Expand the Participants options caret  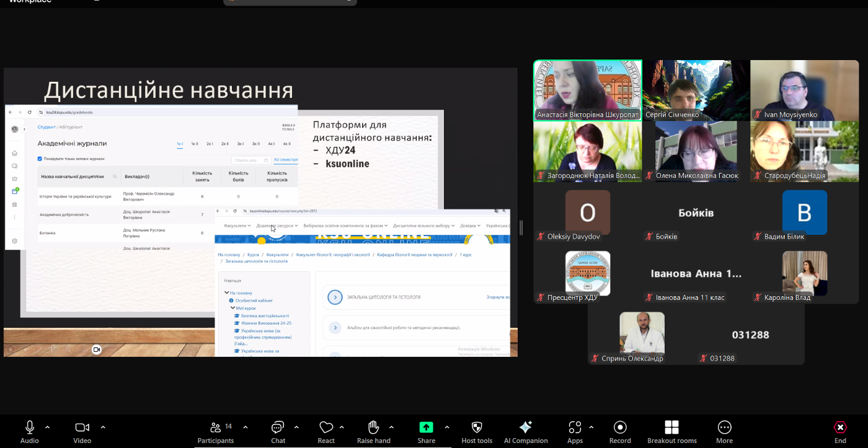click(x=246, y=427)
